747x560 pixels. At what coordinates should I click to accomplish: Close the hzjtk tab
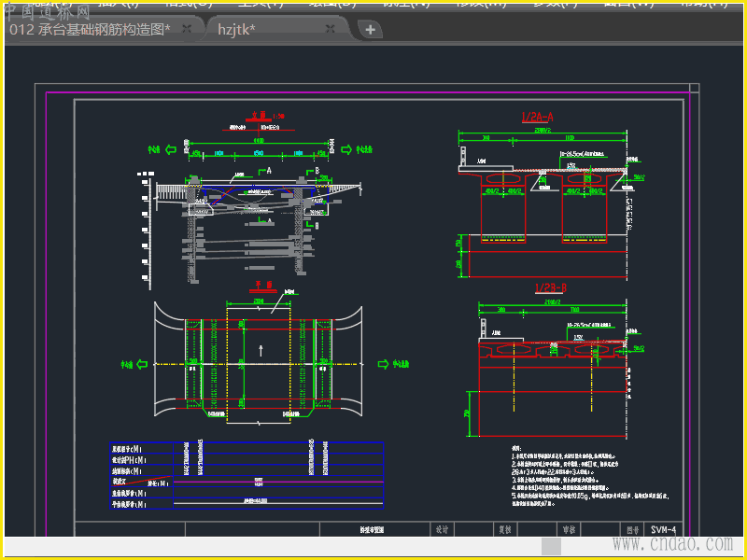click(x=330, y=29)
